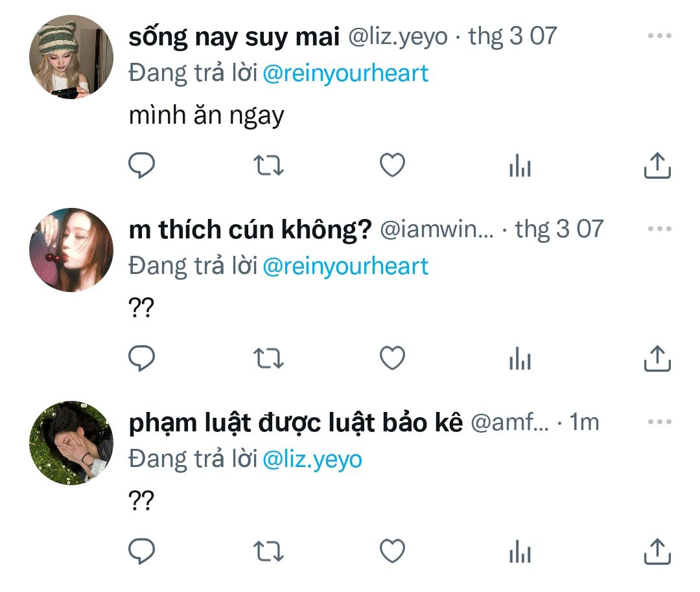Open the display name "phạm luật được luật bảo kê"
Screen dimensions: 700x592
(296, 422)
